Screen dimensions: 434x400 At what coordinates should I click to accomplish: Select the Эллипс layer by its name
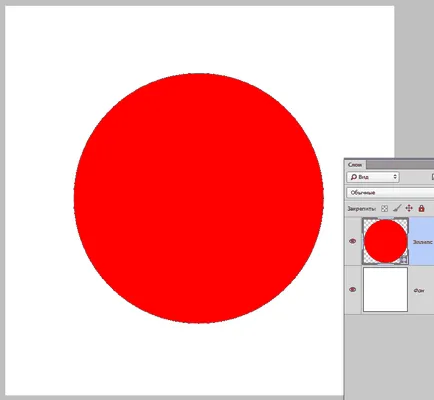click(x=423, y=242)
